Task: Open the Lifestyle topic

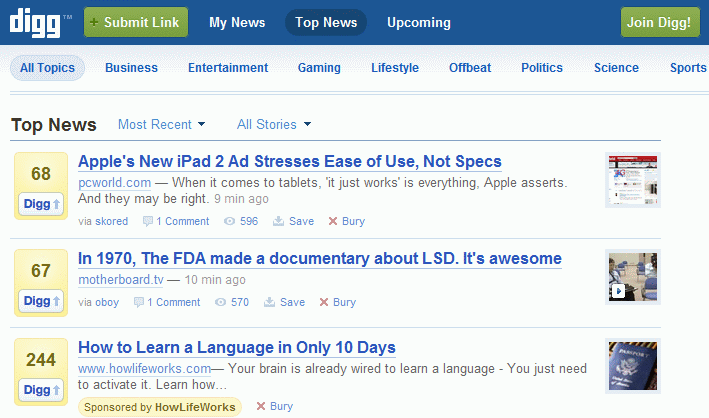Action: click(x=395, y=68)
